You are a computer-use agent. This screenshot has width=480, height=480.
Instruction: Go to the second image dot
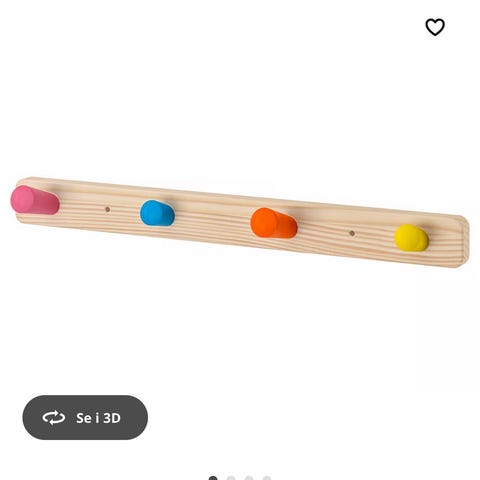click(231, 478)
